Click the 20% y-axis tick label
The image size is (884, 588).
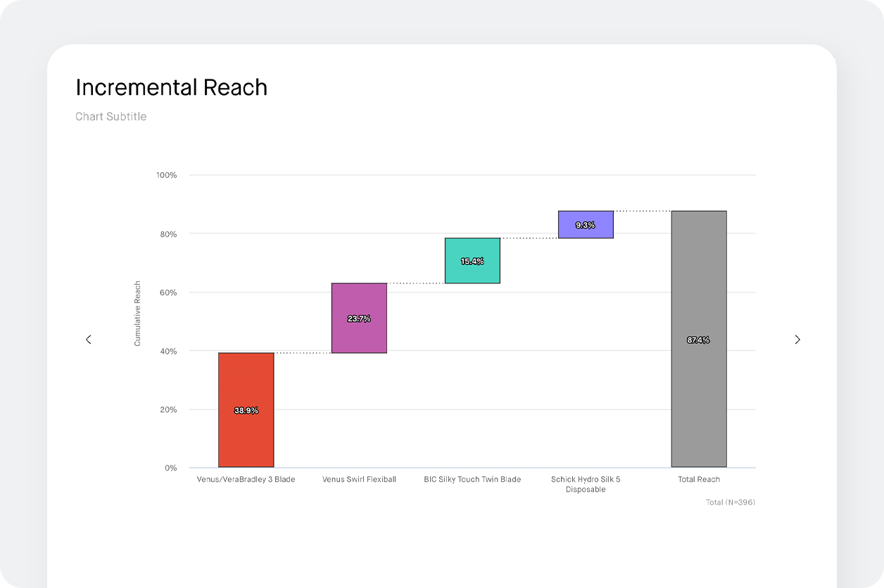168,409
